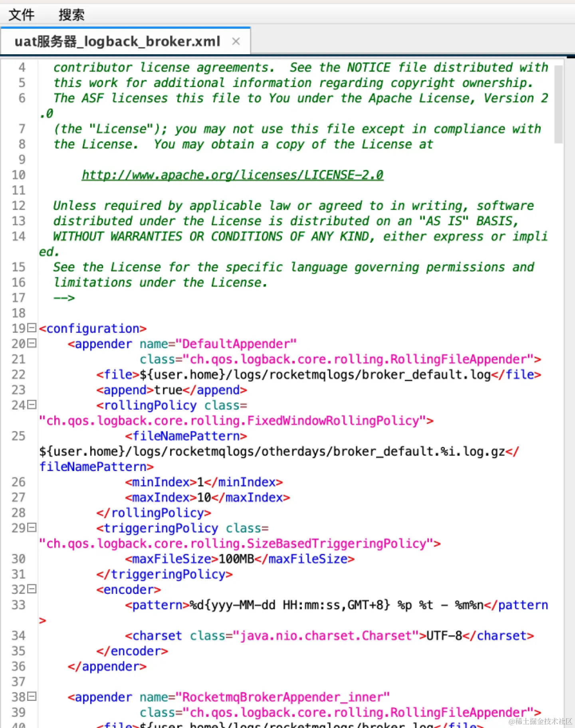Viewport: 575px width, 728px height.
Task: Click the comment line starting "Unless required by"
Action: coord(293,206)
